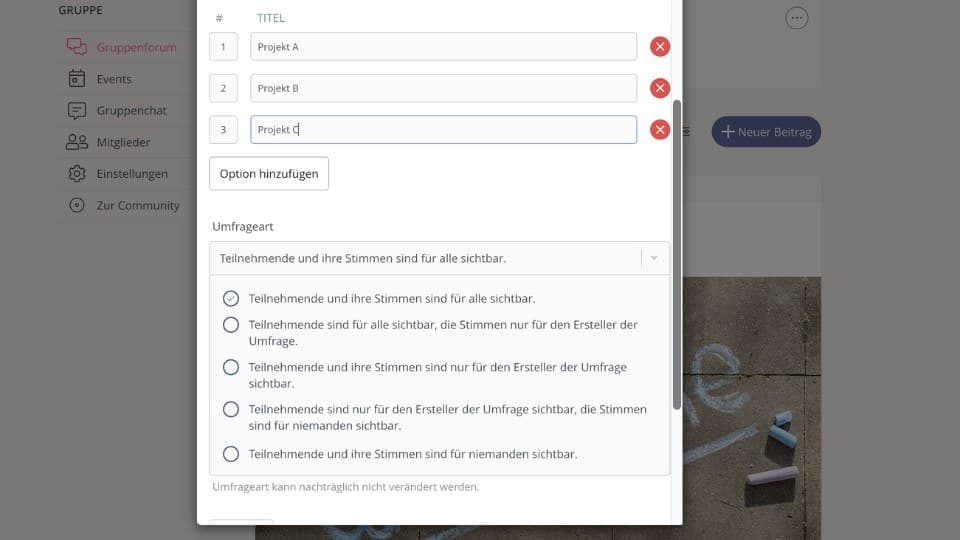Image resolution: width=960 pixels, height=540 pixels.
Task: Choose 'für niemanden sichtbar' radio option
Action: click(x=231, y=454)
